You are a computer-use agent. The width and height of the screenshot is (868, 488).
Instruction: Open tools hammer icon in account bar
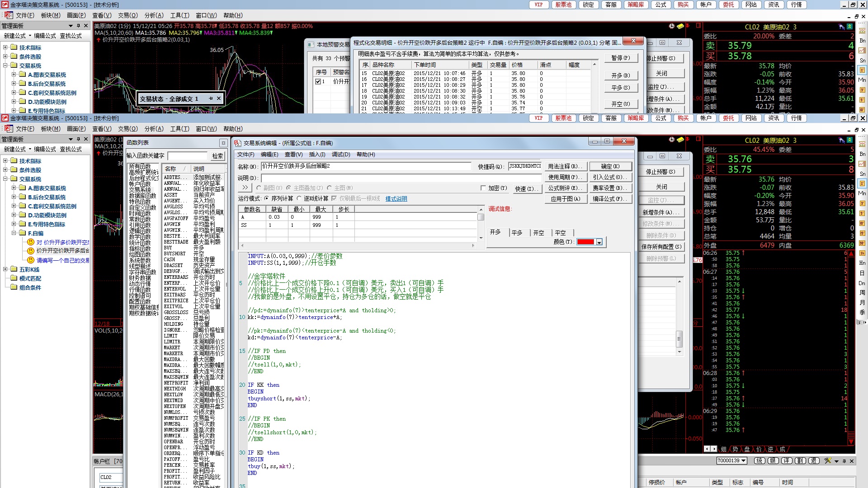point(827,461)
